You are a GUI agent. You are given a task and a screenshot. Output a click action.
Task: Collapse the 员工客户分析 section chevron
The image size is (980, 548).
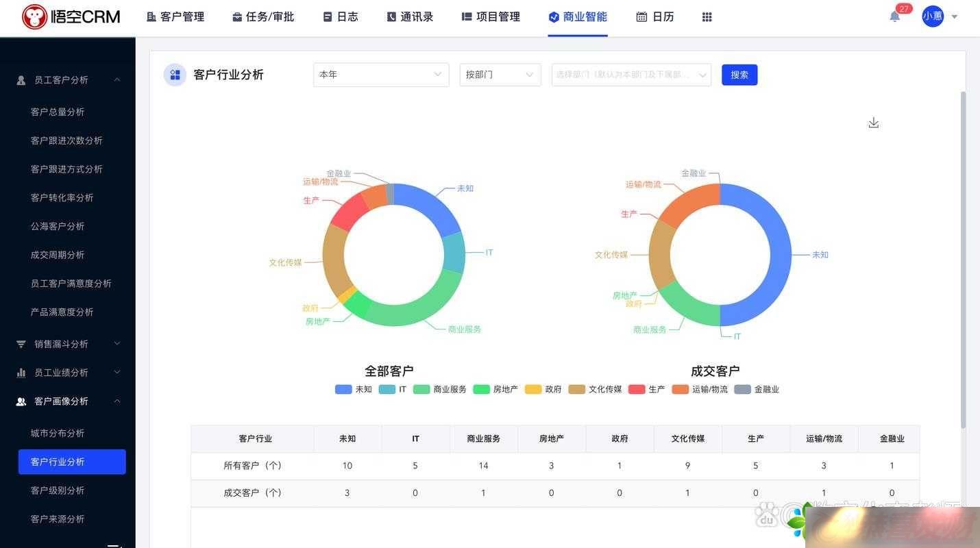point(117,79)
